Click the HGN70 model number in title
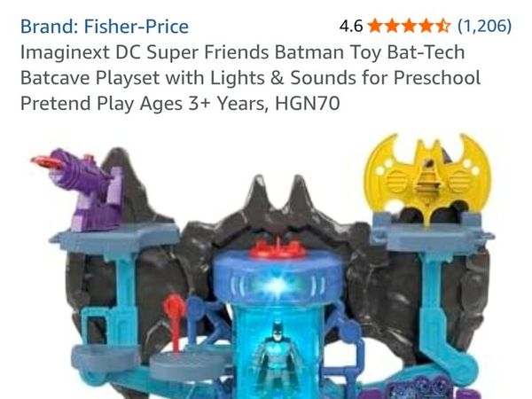This screenshot has width=532, height=399. (x=308, y=103)
